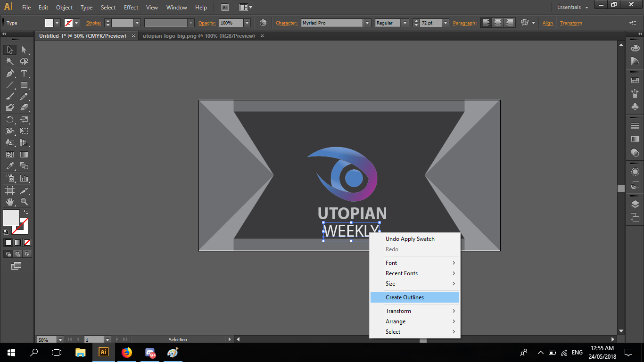The image size is (644, 362).
Task: Open the Effect menu
Action: click(x=131, y=8)
